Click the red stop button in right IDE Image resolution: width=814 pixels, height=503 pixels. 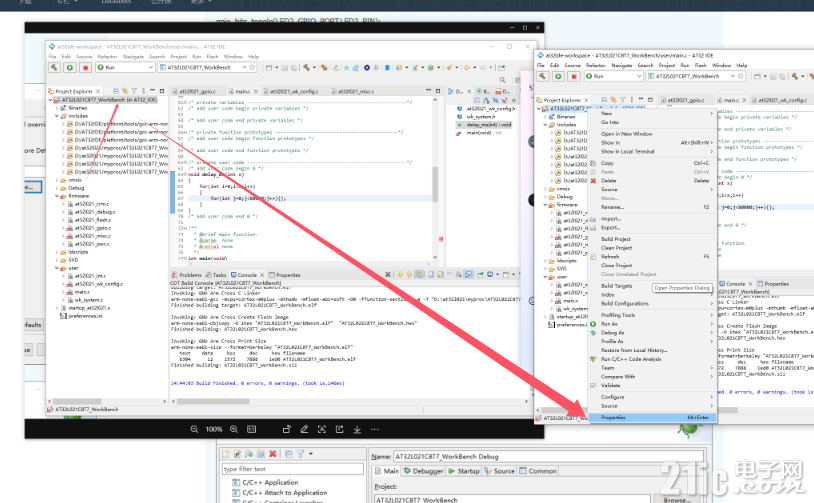click(x=574, y=76)
